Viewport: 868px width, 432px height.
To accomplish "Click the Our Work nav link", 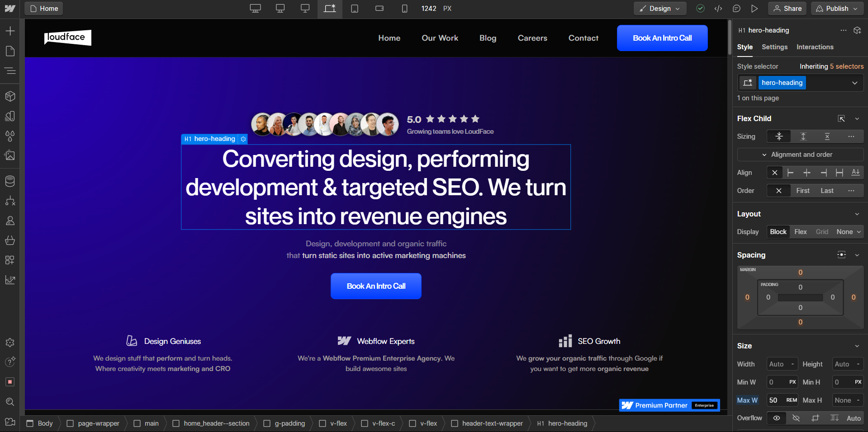I will (440, 38).
